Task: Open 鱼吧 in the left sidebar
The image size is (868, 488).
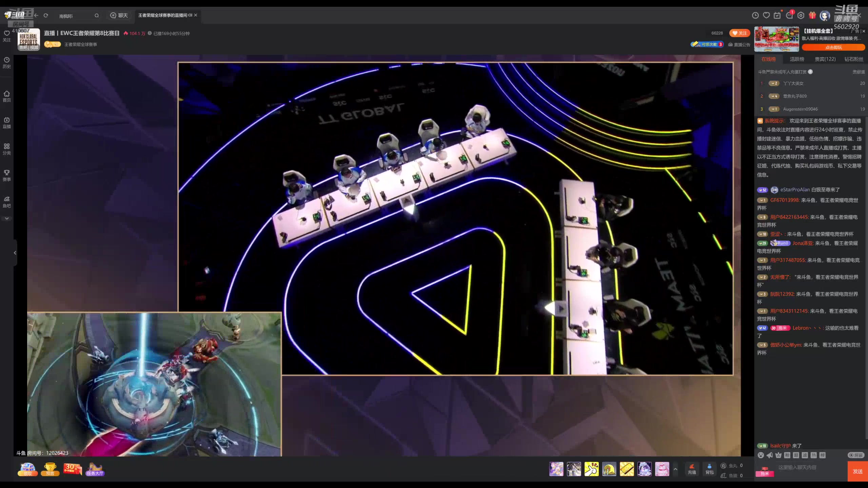Action: pos(7,202)
